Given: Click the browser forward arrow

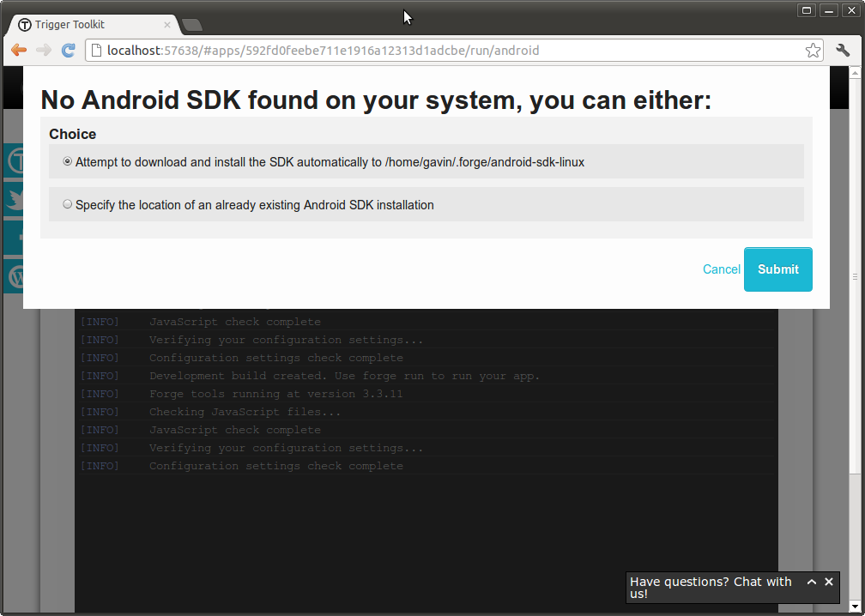Looking at the screenshot, I should (44, 50).
